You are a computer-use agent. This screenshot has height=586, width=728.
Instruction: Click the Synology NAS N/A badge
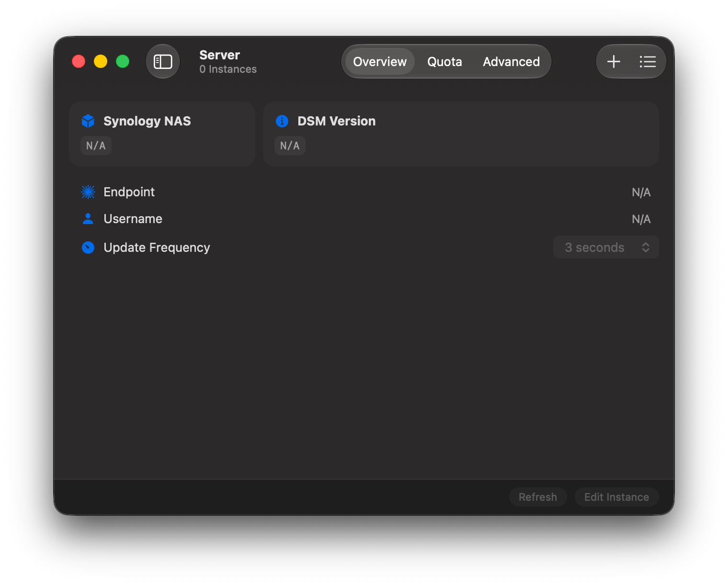click(96, 146)
